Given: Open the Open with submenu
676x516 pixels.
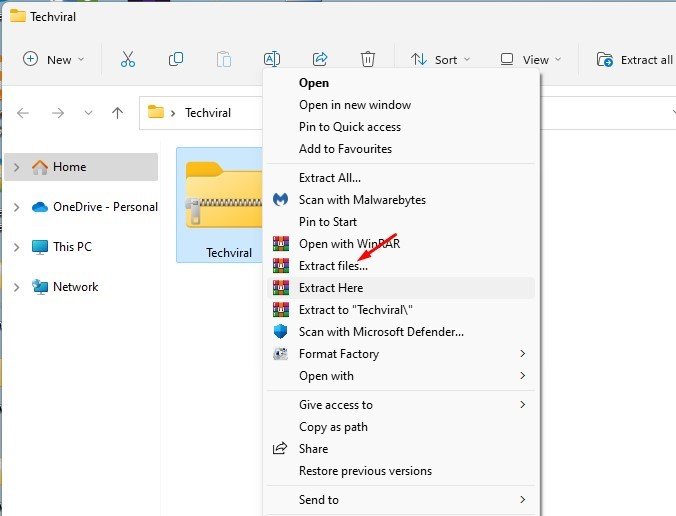Looking at the screenshot, I should [x=401, y=375].
